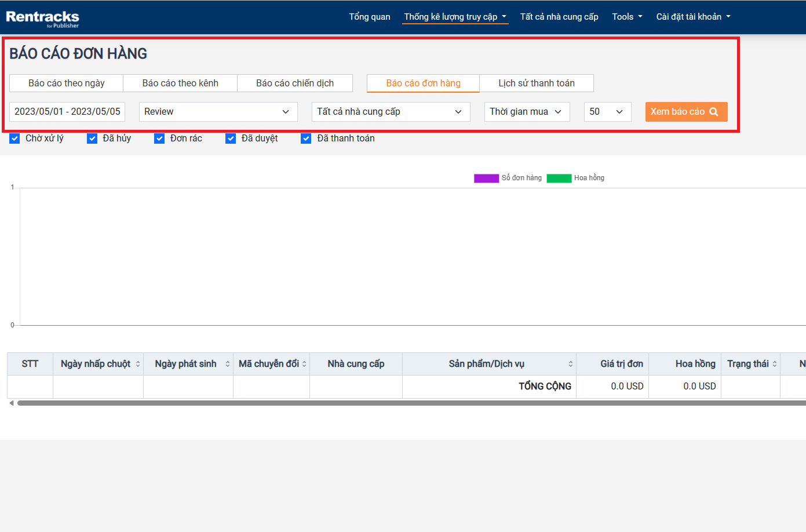This screenshot has height=532, width=806.
Task: Click sort icon on Ngày nhấp chuột column
Action: (138, 364)
